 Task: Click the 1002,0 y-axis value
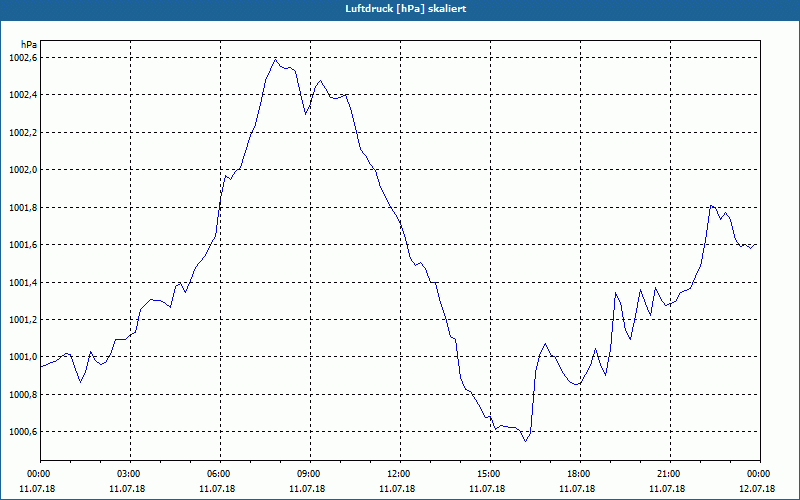(23, 170)
